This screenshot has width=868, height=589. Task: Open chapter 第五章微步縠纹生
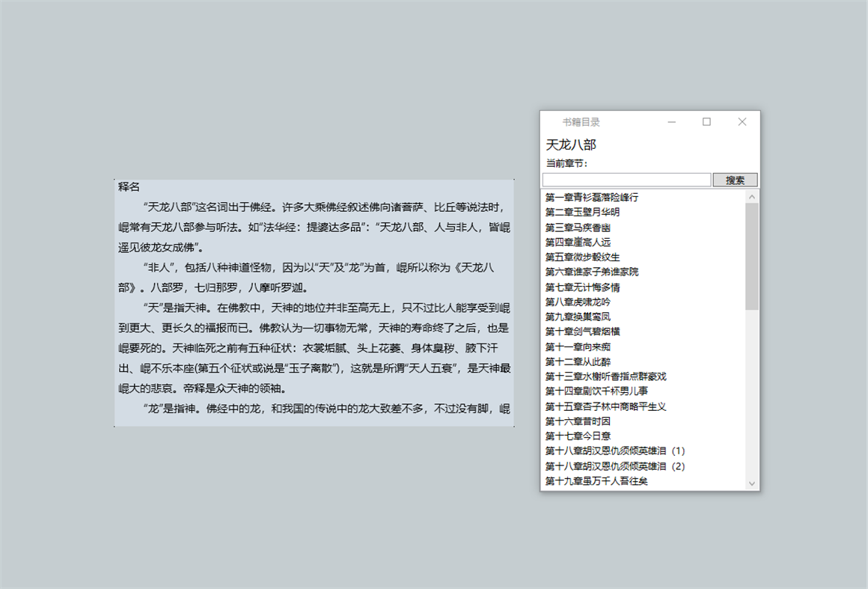pos(583,257)
